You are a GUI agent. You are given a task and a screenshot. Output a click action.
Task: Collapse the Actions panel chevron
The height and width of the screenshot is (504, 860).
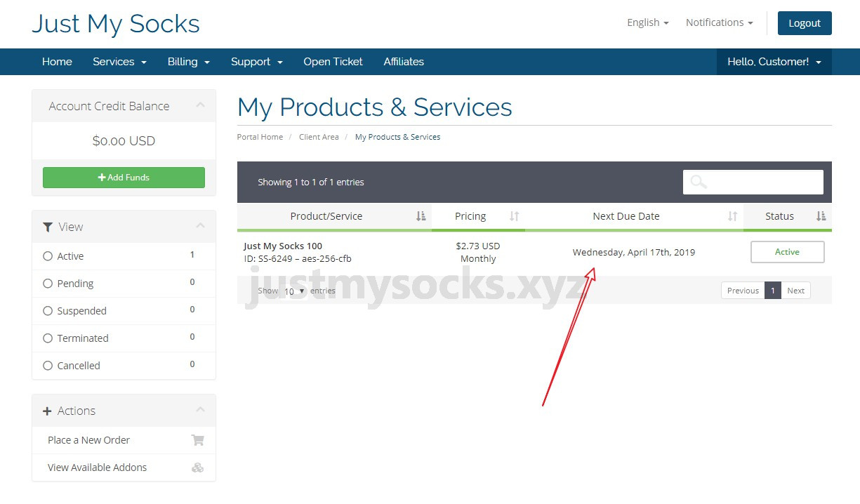pyautogui.click(x=200, y=409)
